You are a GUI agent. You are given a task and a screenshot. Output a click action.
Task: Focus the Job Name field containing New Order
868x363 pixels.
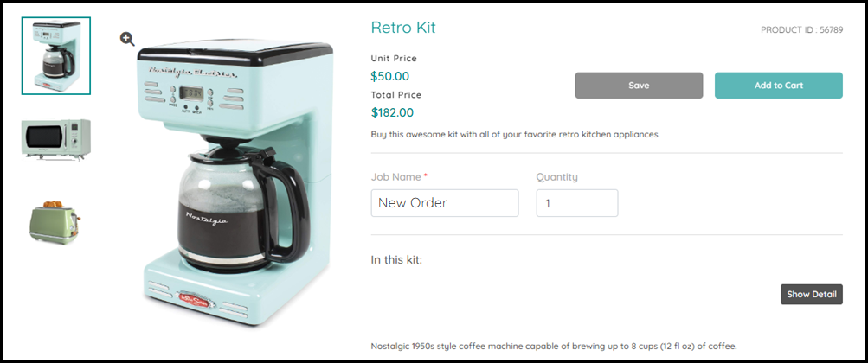444,203
